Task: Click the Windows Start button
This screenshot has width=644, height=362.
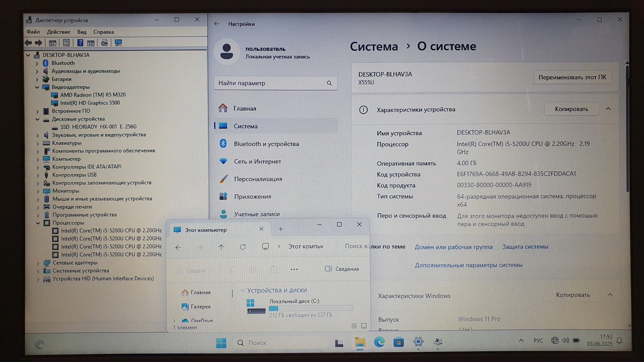Action: coord(221,343)
